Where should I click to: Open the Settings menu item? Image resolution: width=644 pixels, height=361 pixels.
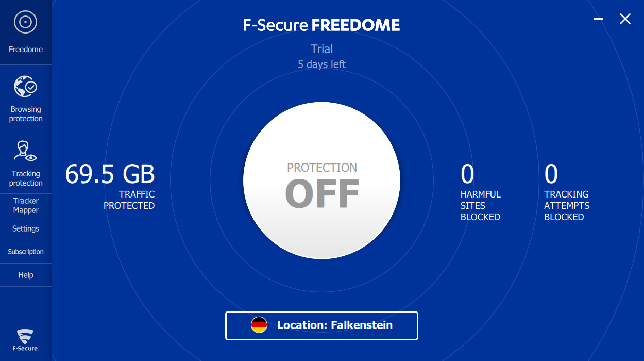[26, 228]
